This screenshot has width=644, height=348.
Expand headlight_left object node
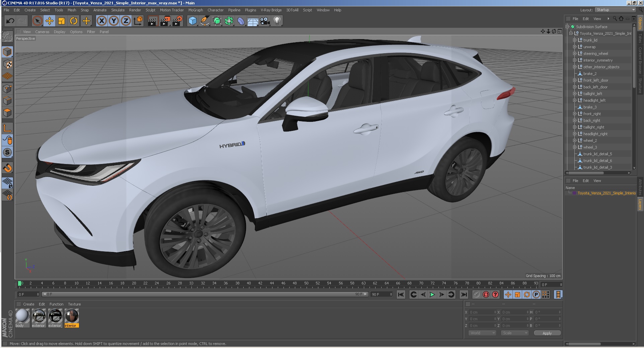[x=574, y=100]
